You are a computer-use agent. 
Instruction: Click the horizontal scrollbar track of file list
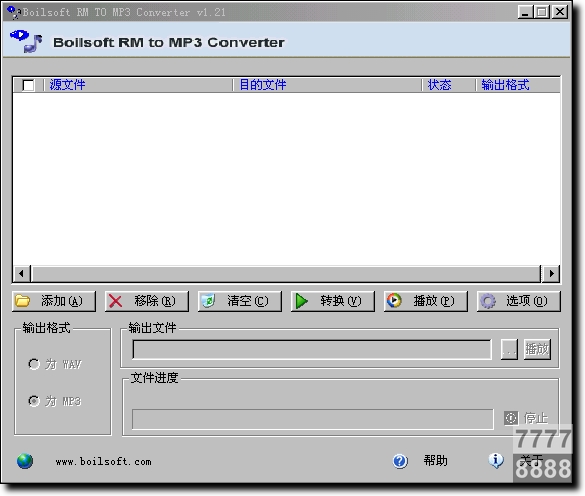pyautogui.click(x=286, y=274)
